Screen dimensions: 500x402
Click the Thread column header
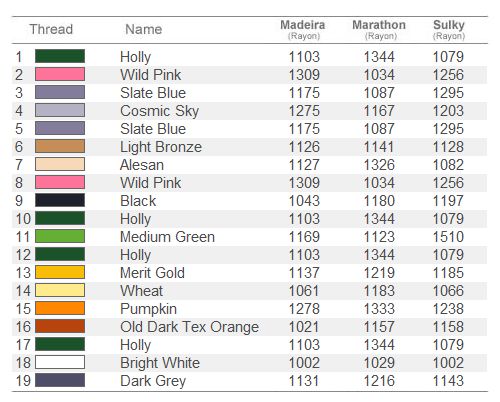(x=51, y=29)
